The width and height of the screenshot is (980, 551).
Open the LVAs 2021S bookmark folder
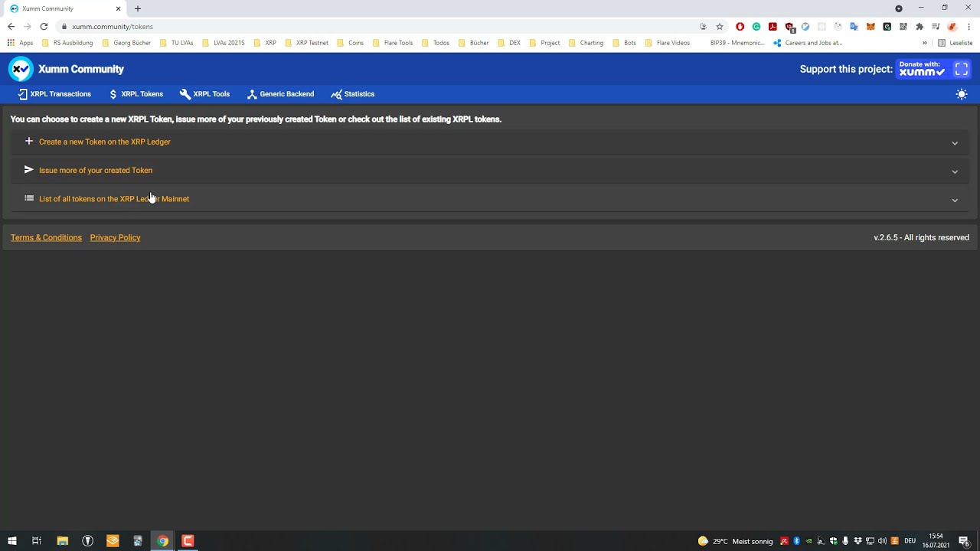(224, 43)
